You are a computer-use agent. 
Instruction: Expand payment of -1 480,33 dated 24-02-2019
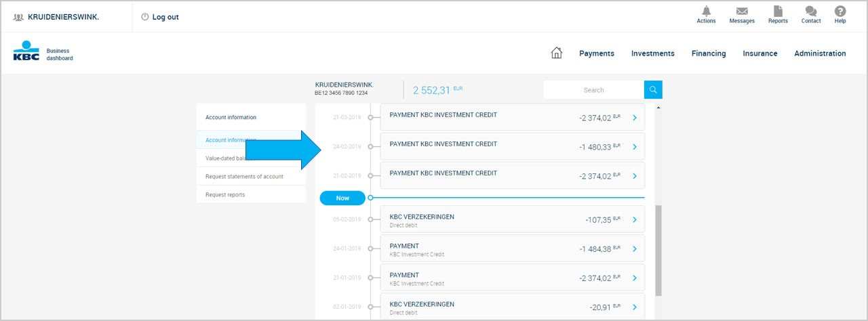(635, 147)
